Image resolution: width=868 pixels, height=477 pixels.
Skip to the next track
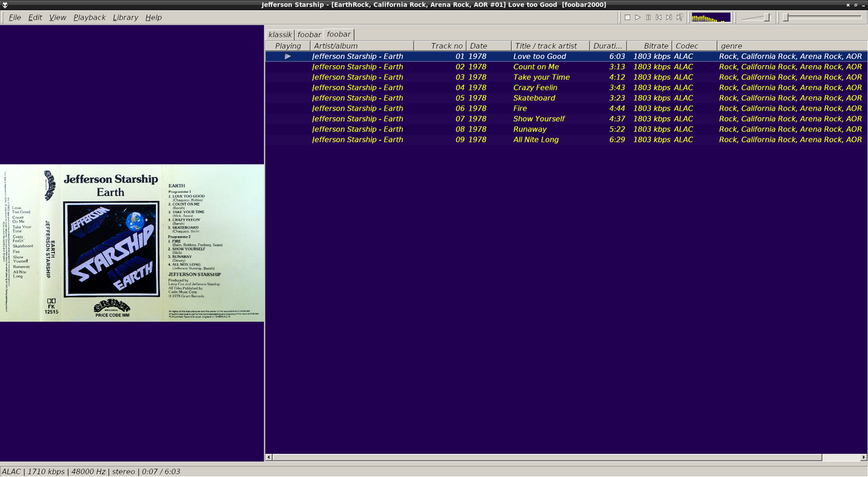tap(669, 17)
